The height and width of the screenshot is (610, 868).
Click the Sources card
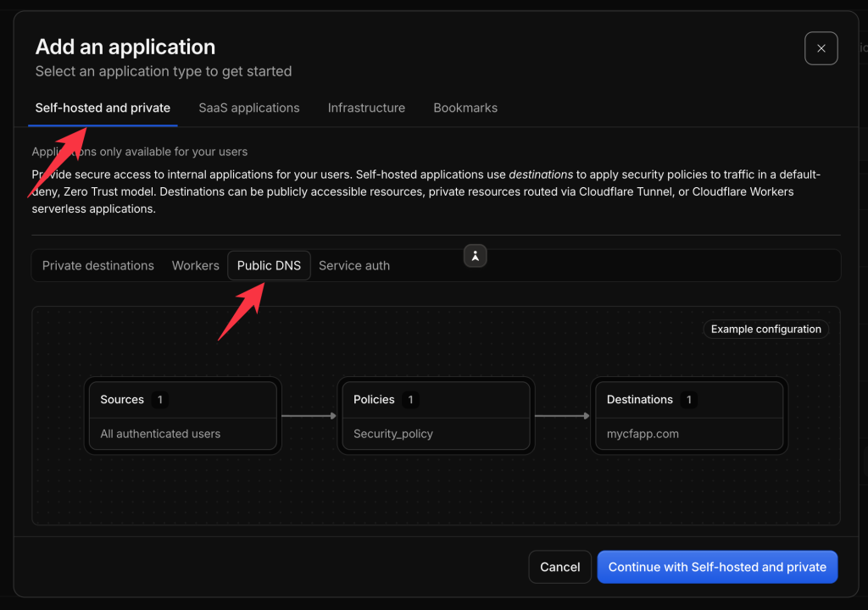[183, 416]
